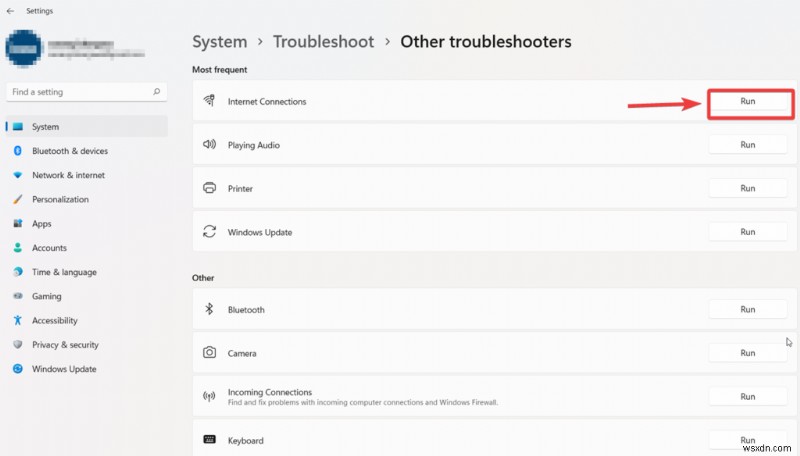Run the Printer troubleshooter

click(x=747, y=188)
